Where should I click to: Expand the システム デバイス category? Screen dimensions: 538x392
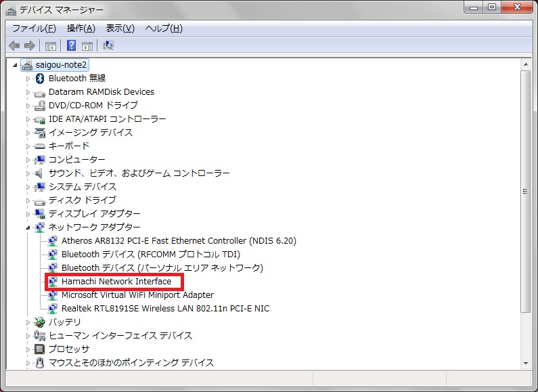tap(28, 187)
